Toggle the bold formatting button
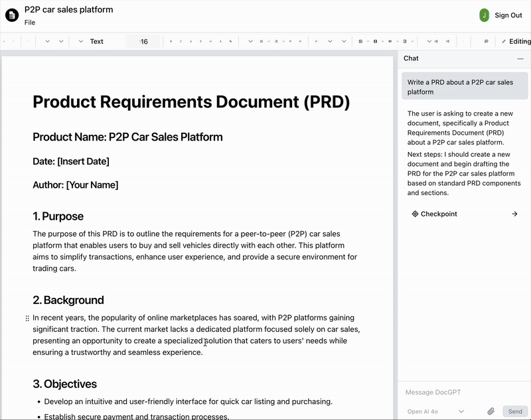 pos(171,41)
